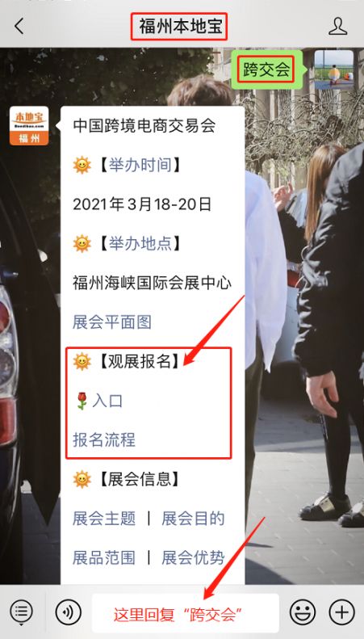Screen dimensions: 364x639
Task: Open the 报名流程 link
Action: (x=104, y=440)
